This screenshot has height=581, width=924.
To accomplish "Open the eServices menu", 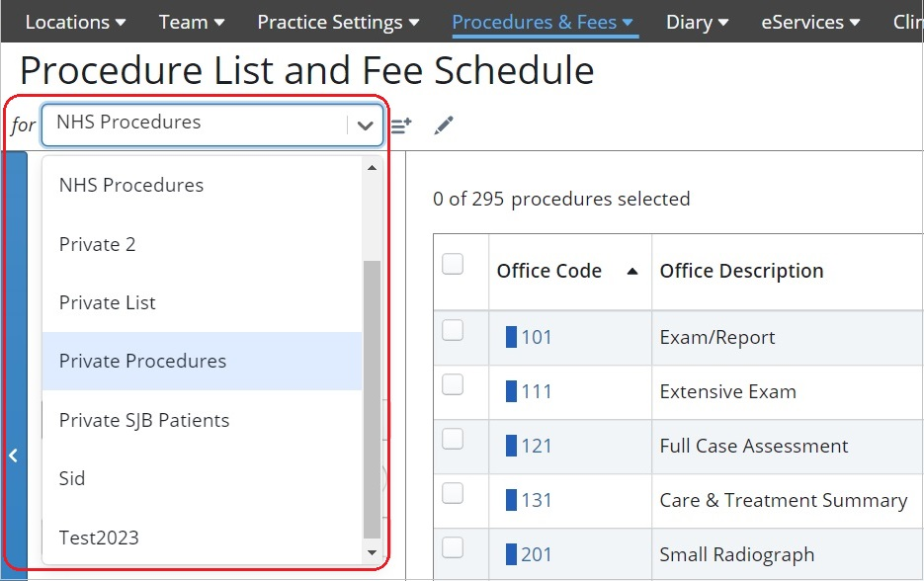I will [x=810, y=22].
